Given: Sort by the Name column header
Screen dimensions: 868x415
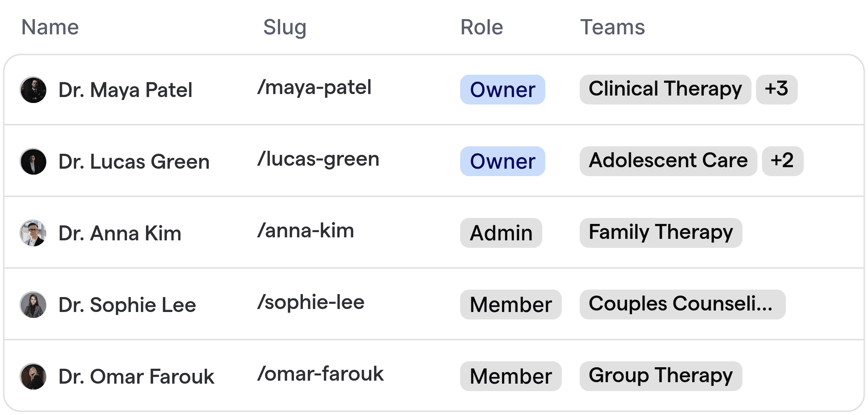Looking at the screenshot, I should (x=50, y=26).
